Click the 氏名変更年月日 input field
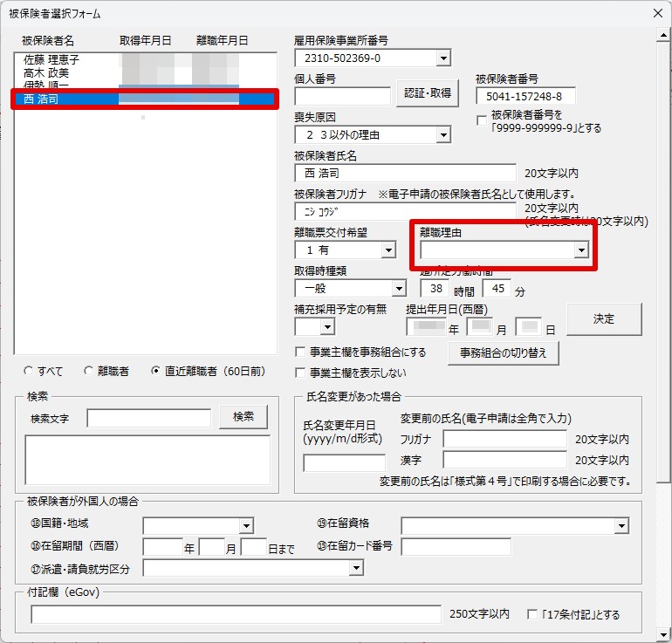 344,462
